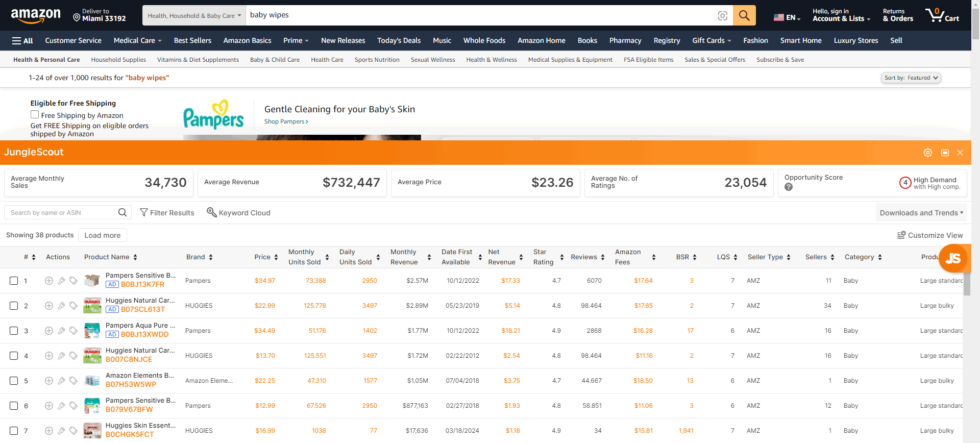This screenshot has width=980, height=443.
Task: Click Shop Pampers link
Action: 286,121
